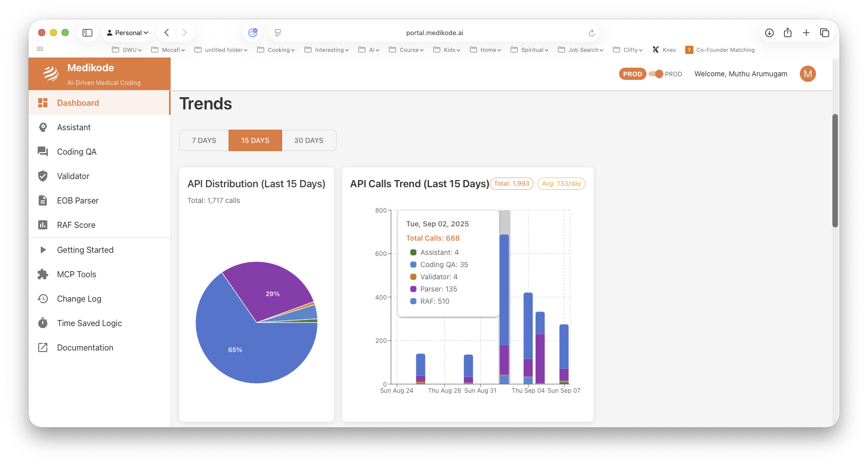Open the Cooking bookmarks folder dropdown

275,49
